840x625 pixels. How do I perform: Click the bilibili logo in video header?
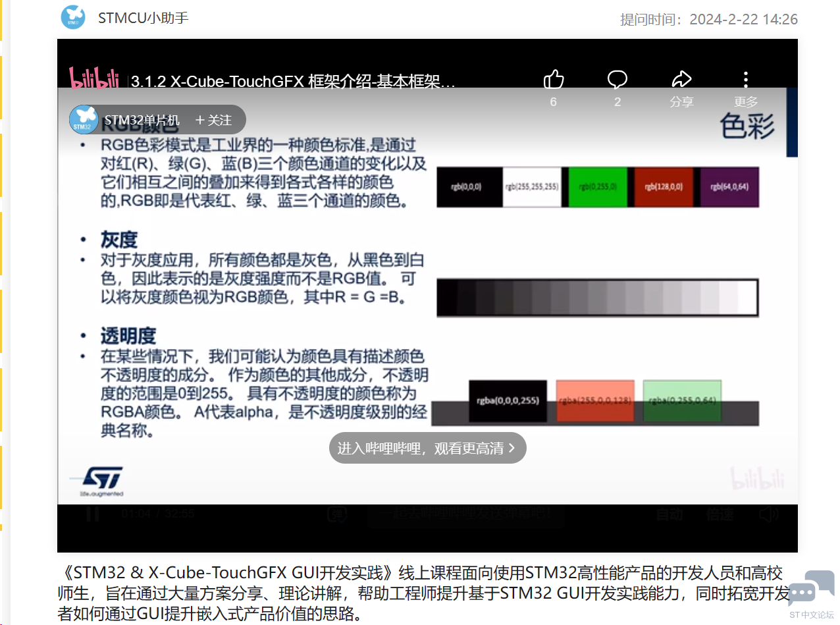pyautogui.click(x=95, y=78)
